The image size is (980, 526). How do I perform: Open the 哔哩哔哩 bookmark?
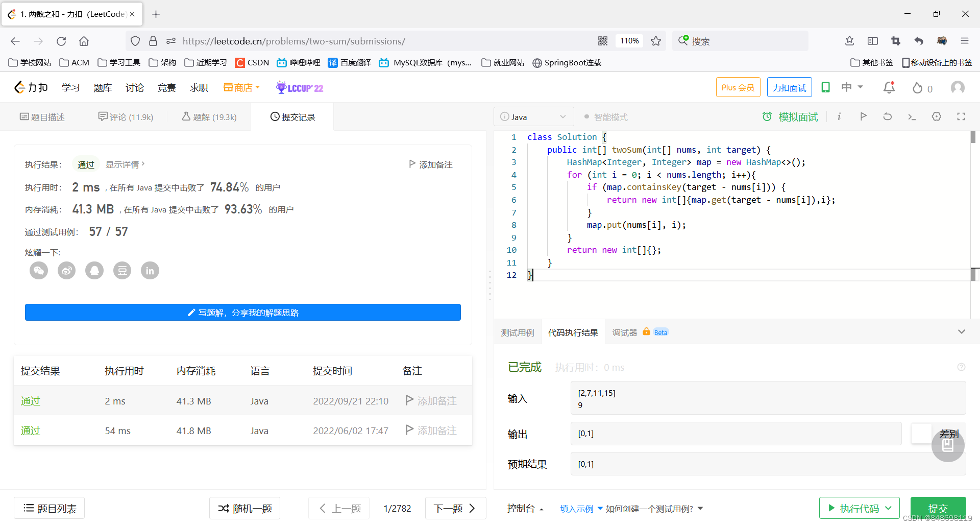point(298,62)
